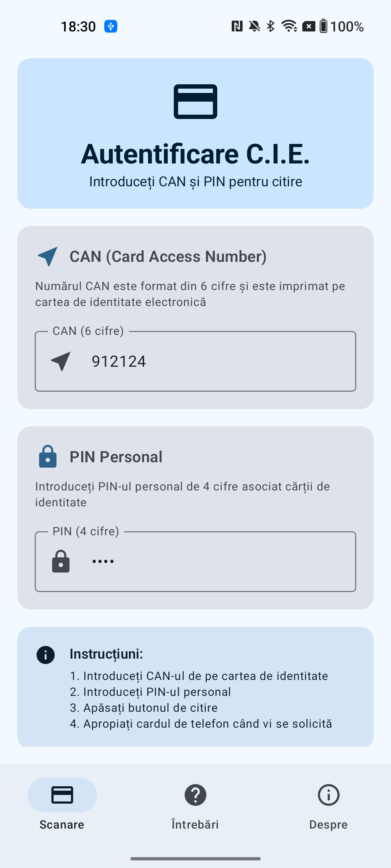The height and width of the screenshot is (868, 391).
Task: Tap the Autentificare C.I.E. title
Action: [x=195, y=154]
